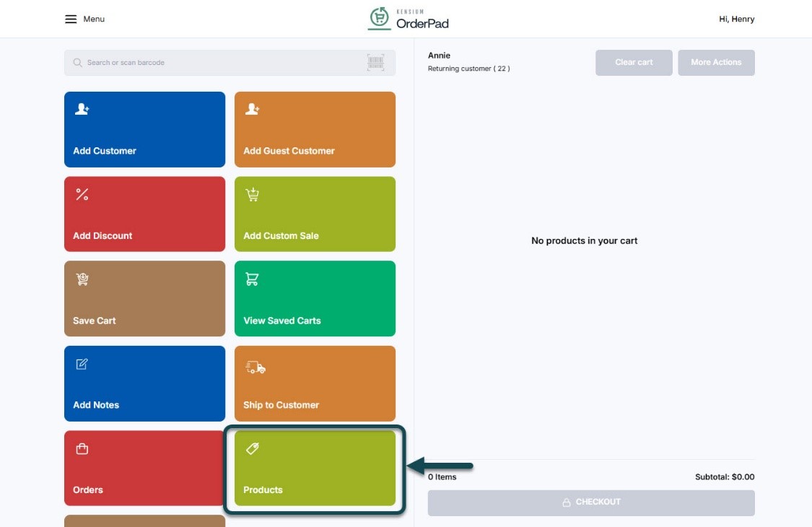812x527 pixels.
Task: Click the Add Notes pencil icon
Action: pyautogui.click(x=82, y=364)
